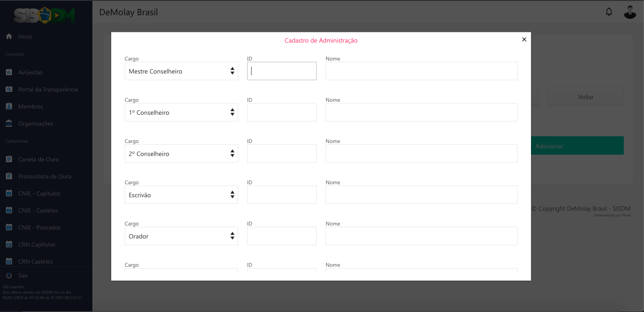Close the Cadastro de Administração dialog
Image resolution: width=644 pixels, height=312 pixels.
524,39
